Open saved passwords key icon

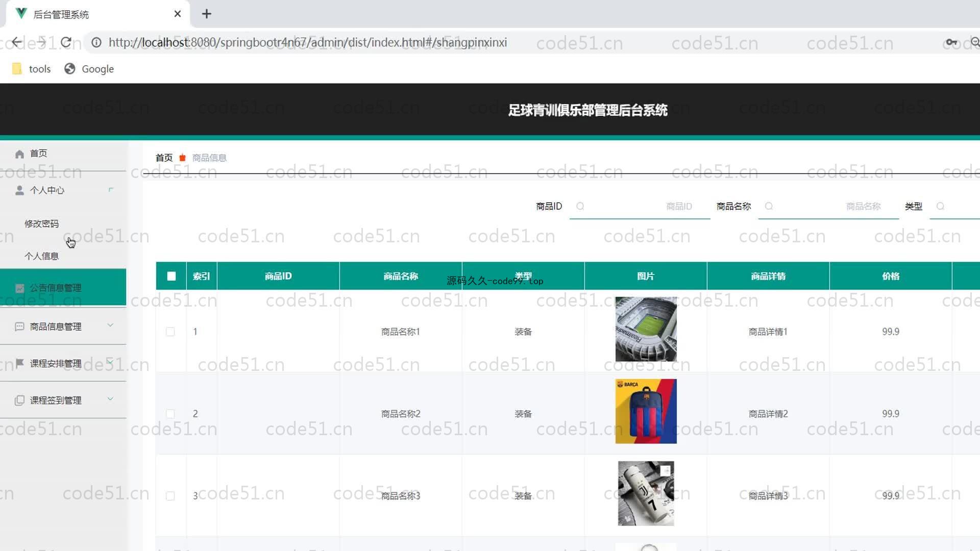point(951,42)
